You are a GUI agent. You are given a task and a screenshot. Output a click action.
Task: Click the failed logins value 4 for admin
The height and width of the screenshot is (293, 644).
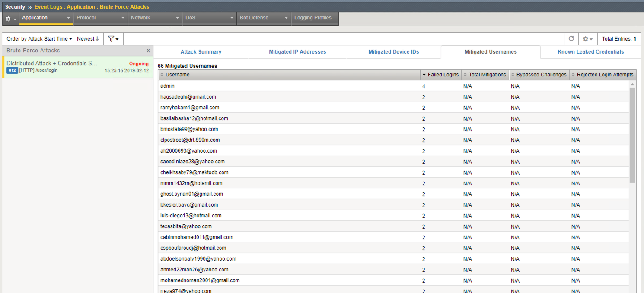(x=424, y=86)
